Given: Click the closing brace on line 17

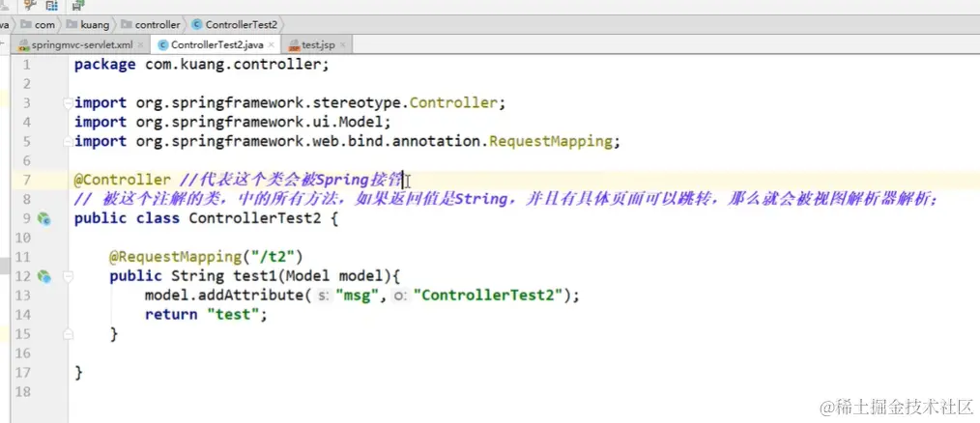Looking at the screenshot, I should (78, 373).
